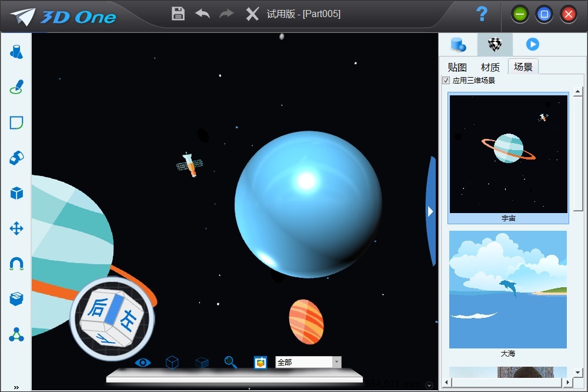Click the blue cube feature modeling icon
Image resolution: width=588 pixels, height=392 pixels.
[16, 193]
